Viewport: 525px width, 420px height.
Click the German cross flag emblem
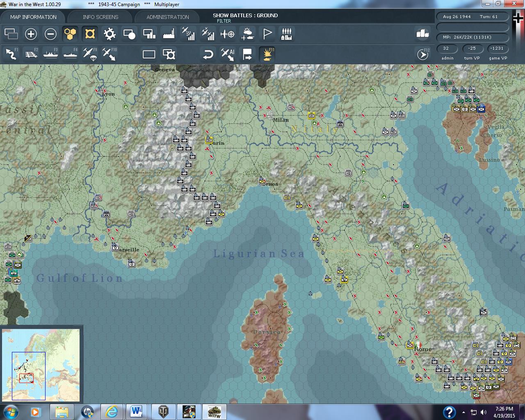(x=518, y=18)
